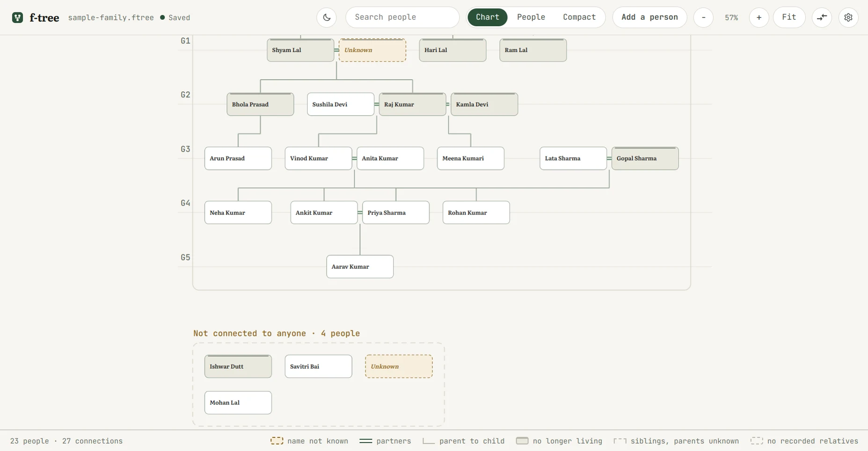Select the unconnected Ishwar Dutt card
Screen dimensions: 868x451
click(x=238, y=366)
